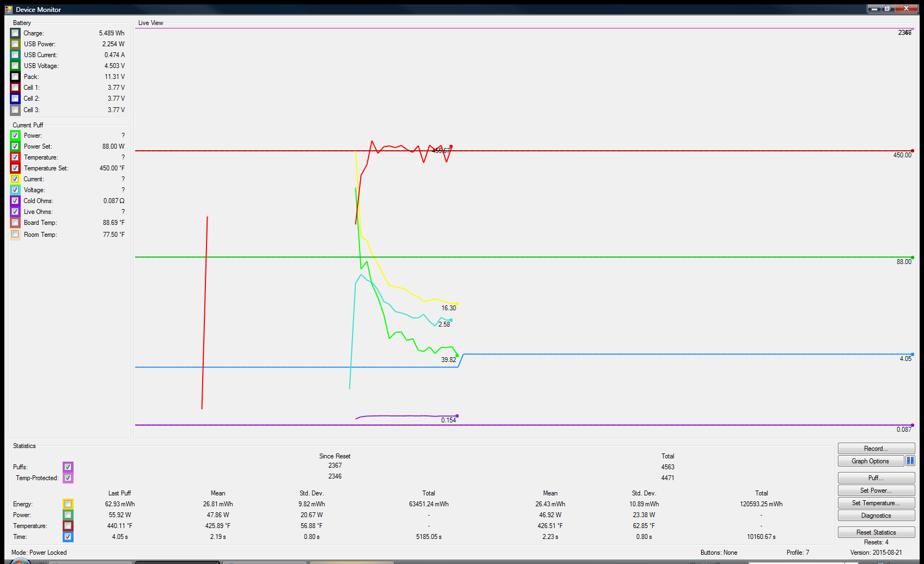
Task: Uncheck the Temperature Set checkbox
Action: (x=15, y=168)
